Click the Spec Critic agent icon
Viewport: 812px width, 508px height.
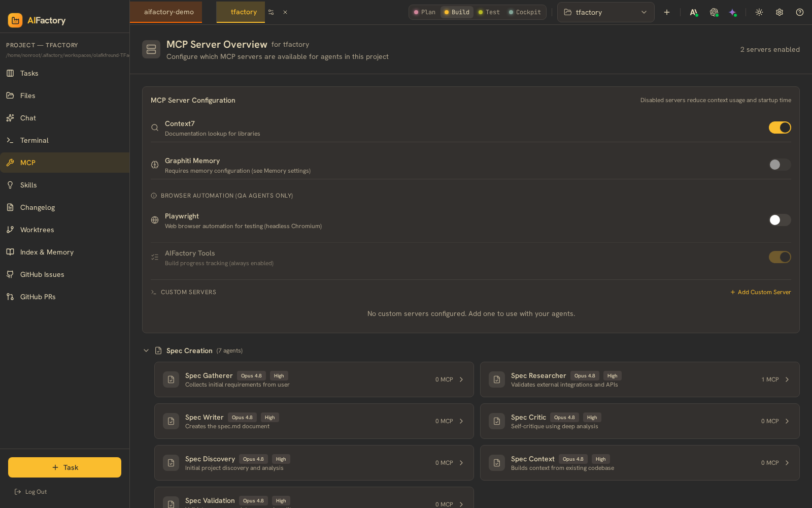[x=497, y=421]
